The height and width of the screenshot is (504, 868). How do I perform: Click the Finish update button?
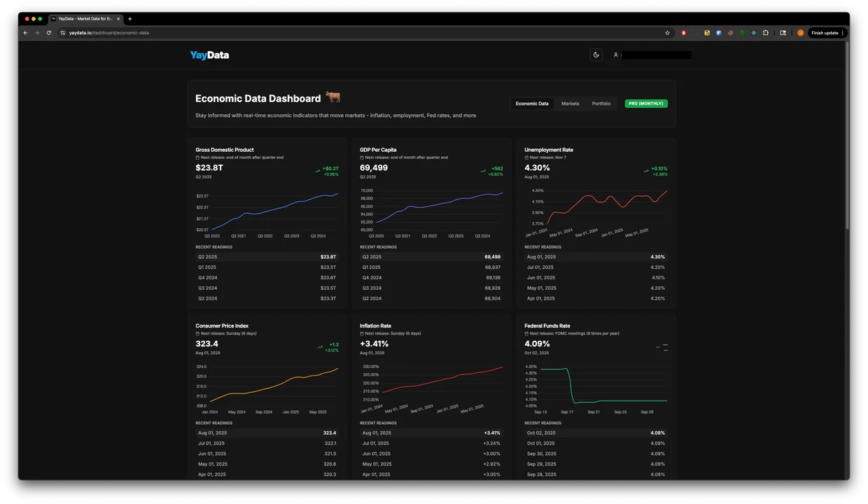(x=824, y=33)
